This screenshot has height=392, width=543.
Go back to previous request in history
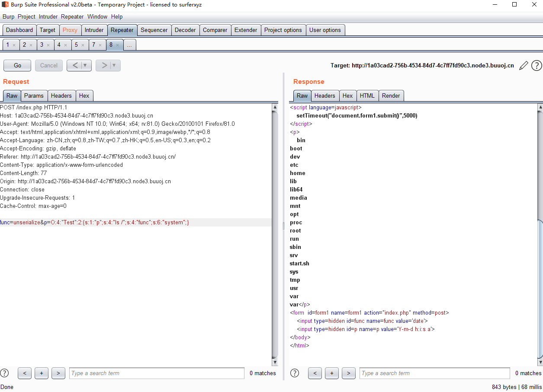[74, 65]
